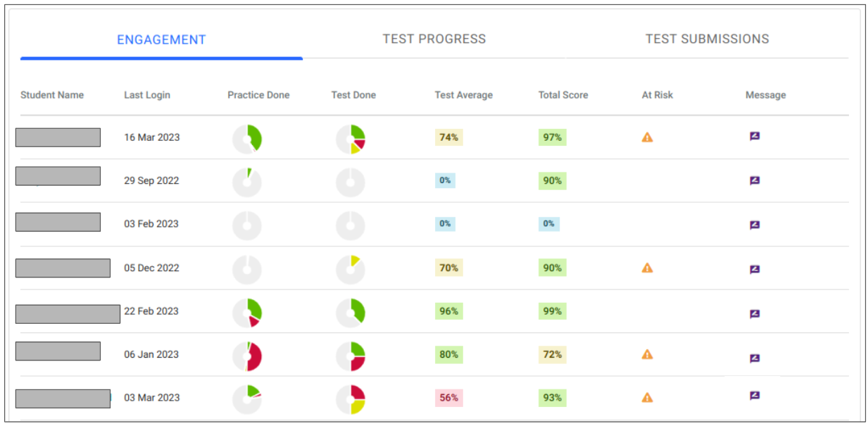
Task: Click the 72% total score badge
Action: click(x=552, y=354)
